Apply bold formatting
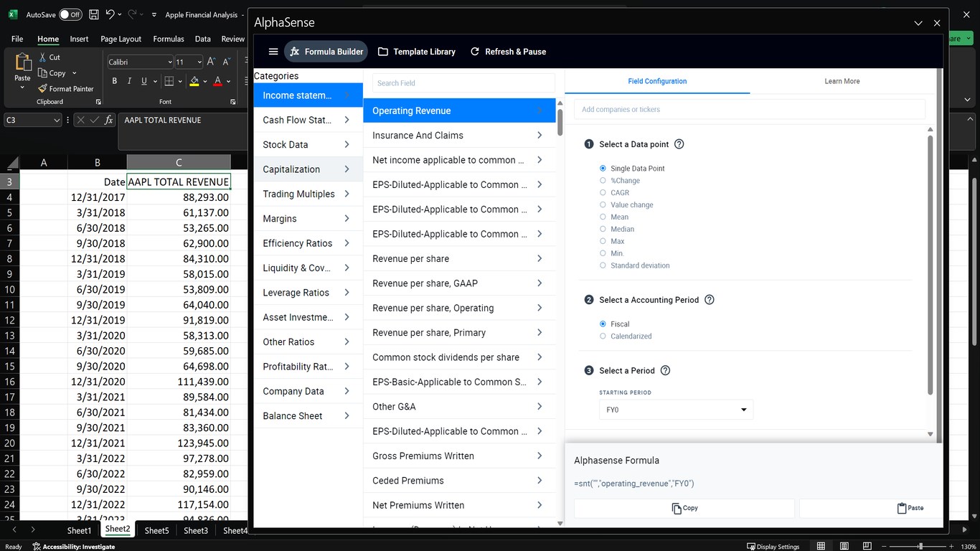Screen dimensions: 980x551 pyautogui.click(x=114, y=81)
